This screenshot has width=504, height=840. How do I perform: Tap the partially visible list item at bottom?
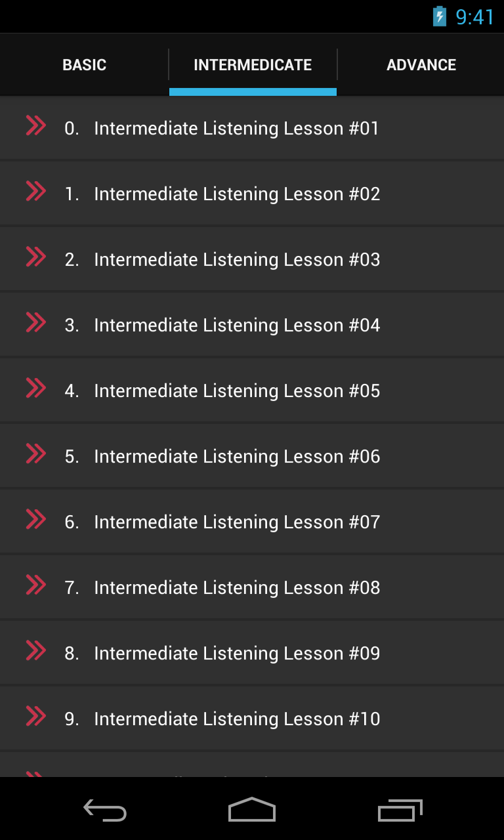(252, 765)
